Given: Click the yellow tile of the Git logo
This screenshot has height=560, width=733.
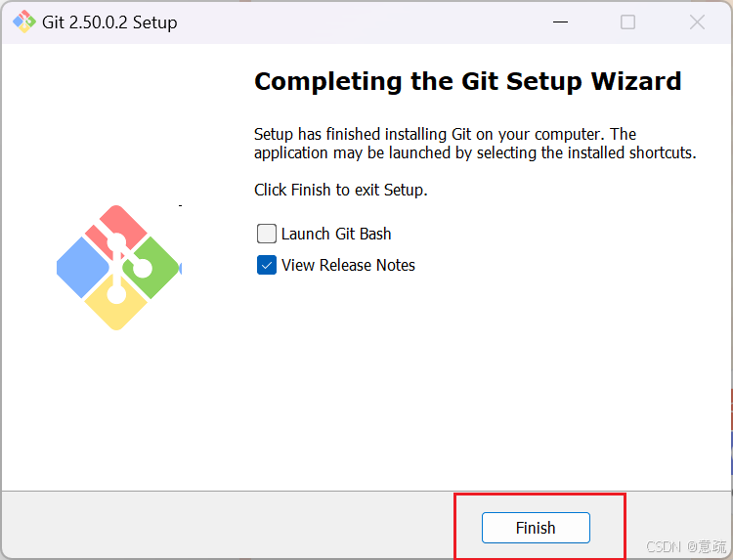Looking at the screenshot, I should [117, 307].
